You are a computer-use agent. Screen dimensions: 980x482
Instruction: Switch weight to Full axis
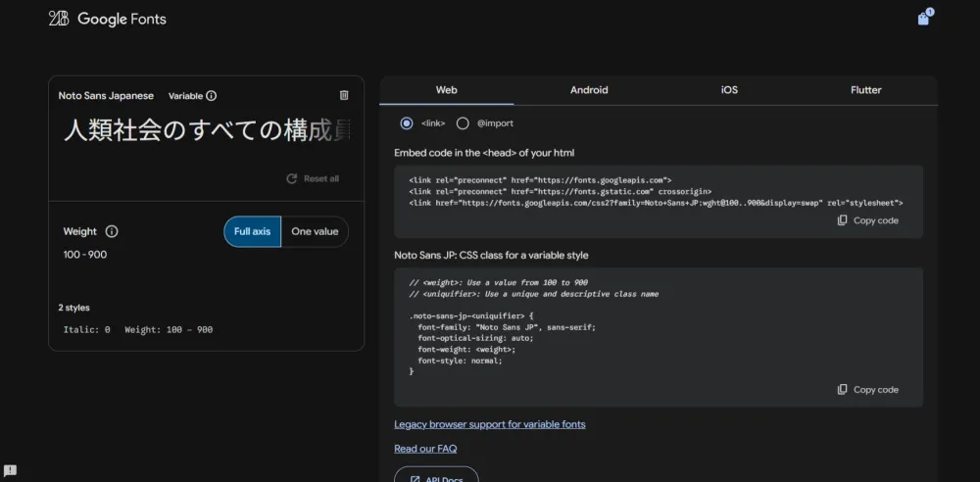click(x=253, y=231)
